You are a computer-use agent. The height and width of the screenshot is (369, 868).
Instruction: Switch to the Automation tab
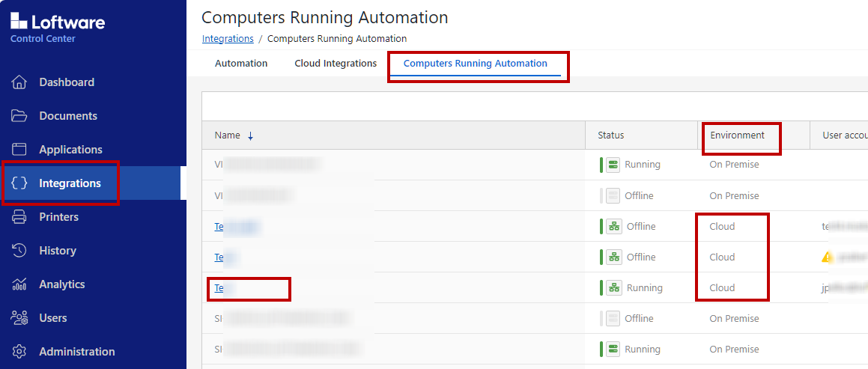tap(241, 64)
